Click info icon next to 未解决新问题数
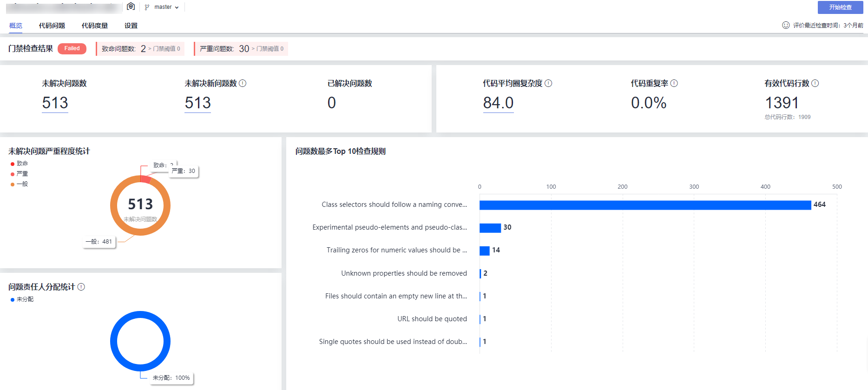Viewport: 868px width, 390px height. point(243,83)
